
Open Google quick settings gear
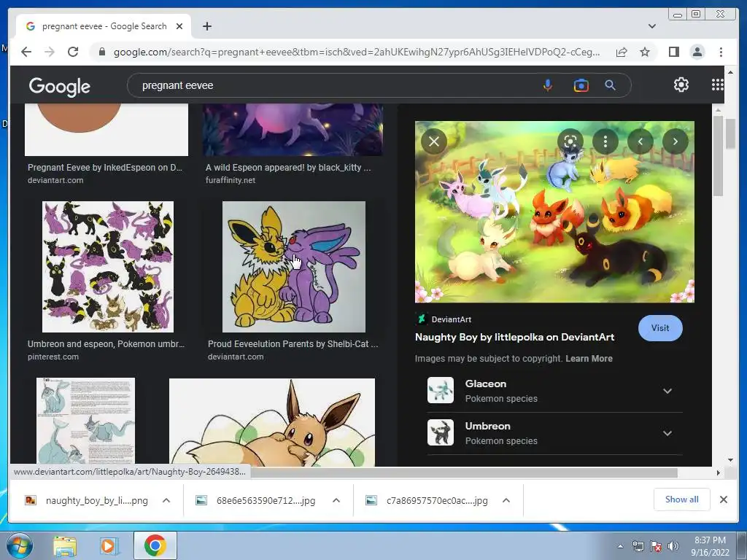point(681,85)
